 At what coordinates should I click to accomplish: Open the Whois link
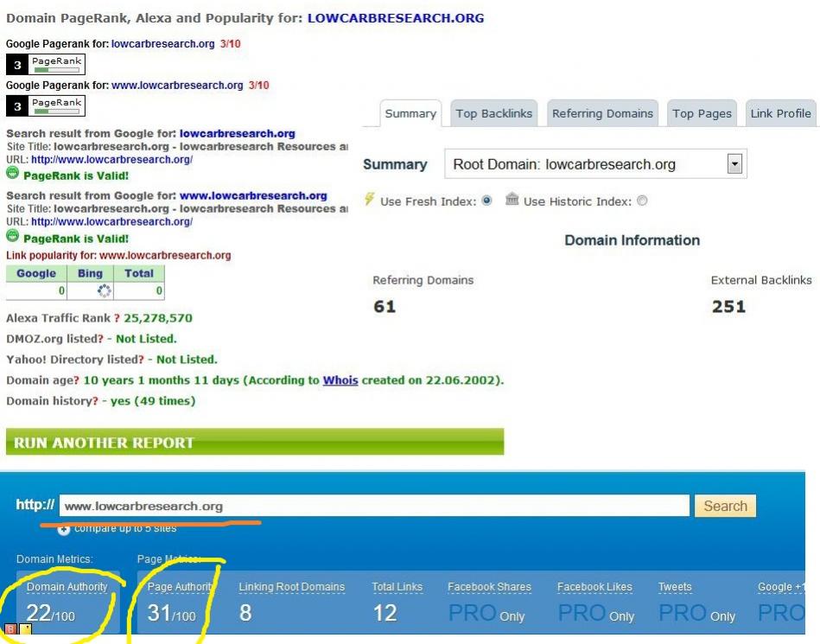click(340, 380)
